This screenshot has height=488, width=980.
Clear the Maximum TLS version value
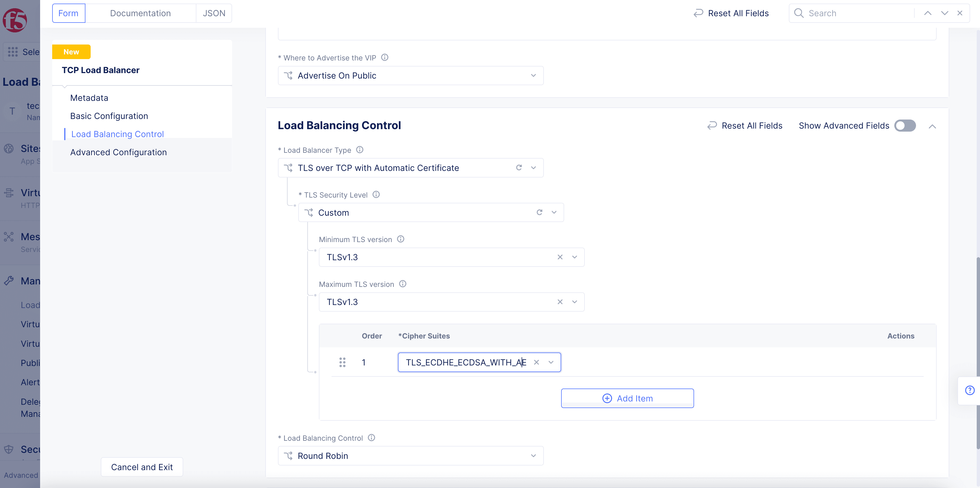point(559,302)
